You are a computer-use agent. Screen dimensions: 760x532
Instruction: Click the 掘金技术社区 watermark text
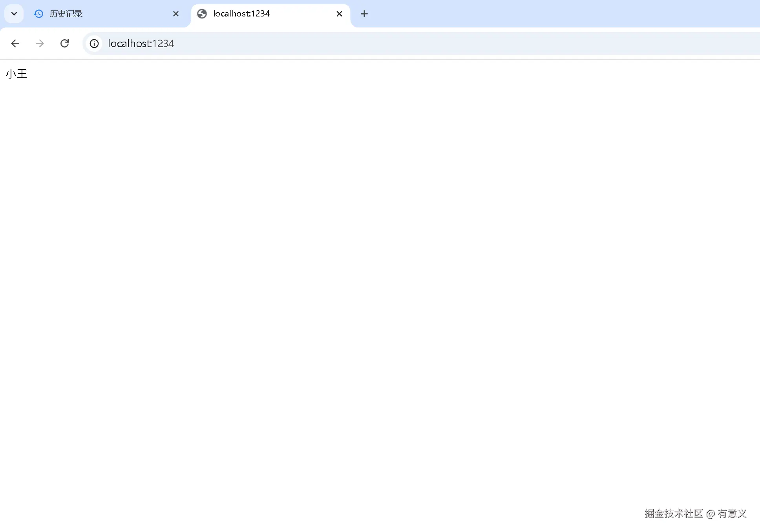673,513
